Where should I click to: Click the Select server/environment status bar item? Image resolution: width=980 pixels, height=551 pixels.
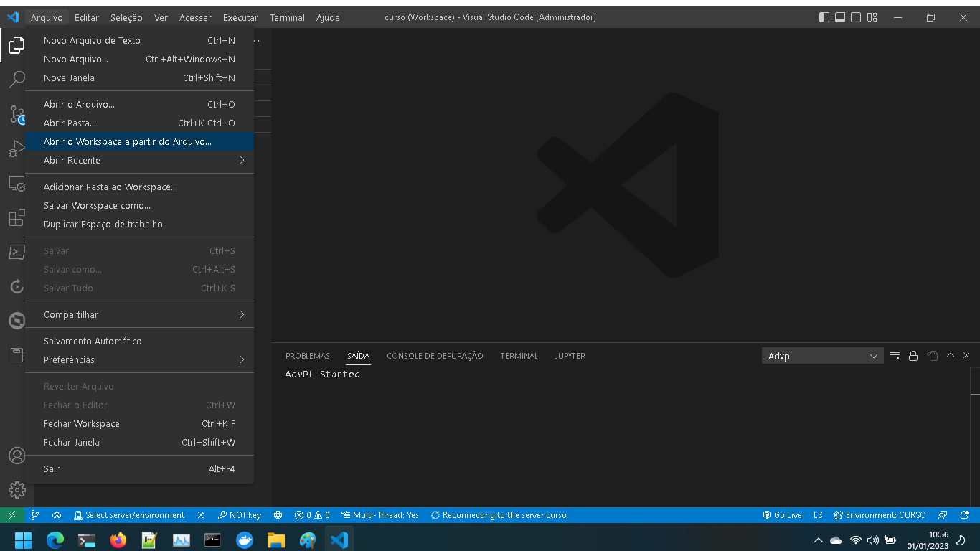pyautogui.click(x=129, y=514)
